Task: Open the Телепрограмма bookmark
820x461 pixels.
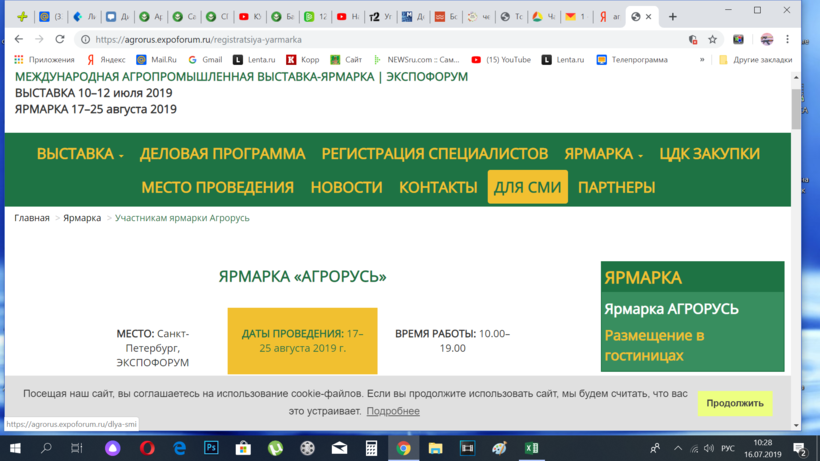Action: point(632,60)
